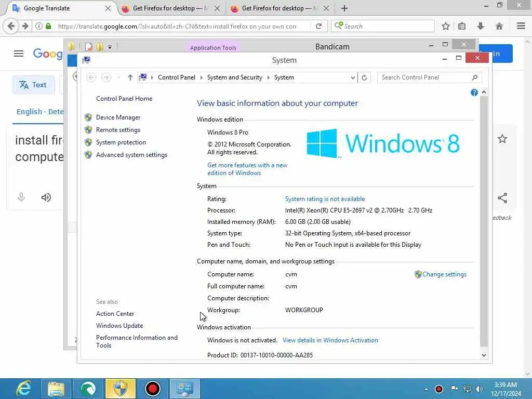Open a new Firefox tab with plus button

(x=344, y=8)
